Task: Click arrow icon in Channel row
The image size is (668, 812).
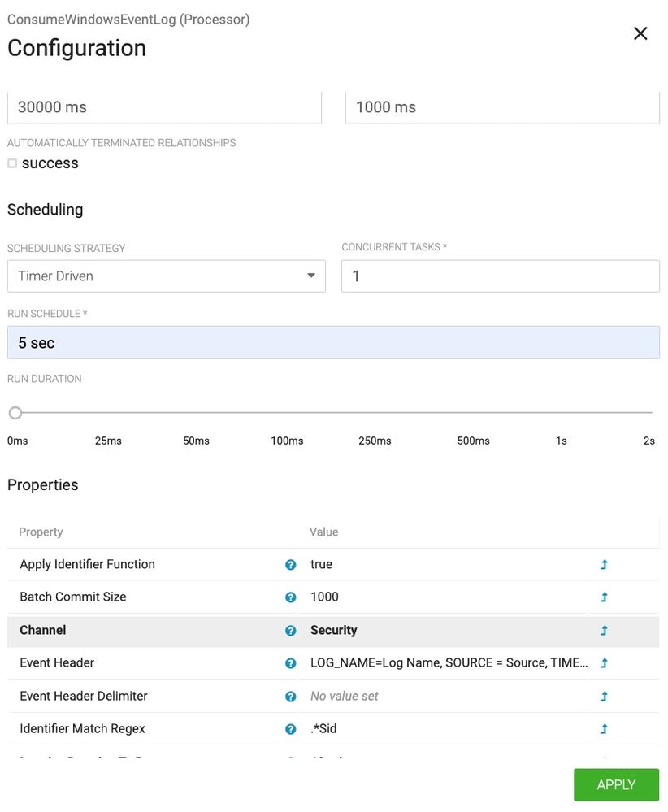Action: 604,631
